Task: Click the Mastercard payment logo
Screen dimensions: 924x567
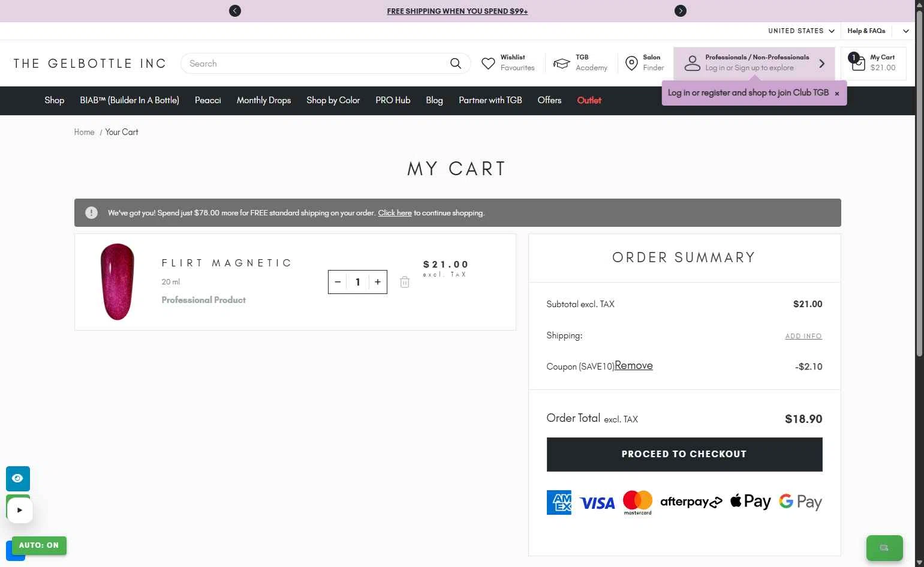Action: pos(637,502)
